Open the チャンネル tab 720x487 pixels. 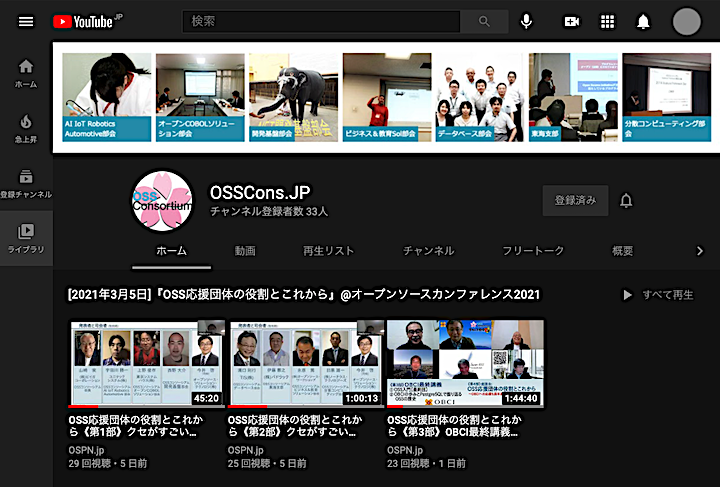pos(428,251)
